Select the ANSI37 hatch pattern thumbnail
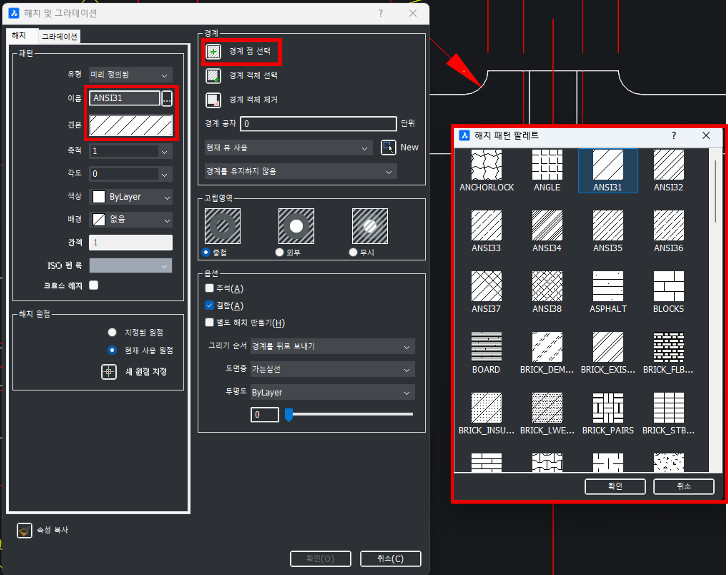Image resolution: width=728 pixels, height=575 pixels. (486, 286)
